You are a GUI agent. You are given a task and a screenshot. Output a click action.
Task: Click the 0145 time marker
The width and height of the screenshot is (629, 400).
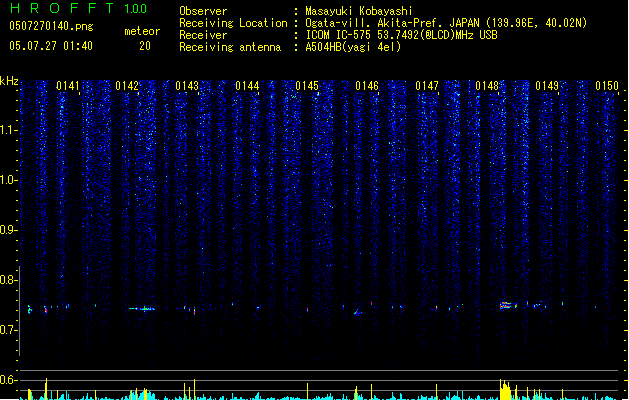[x=307, y=86]
